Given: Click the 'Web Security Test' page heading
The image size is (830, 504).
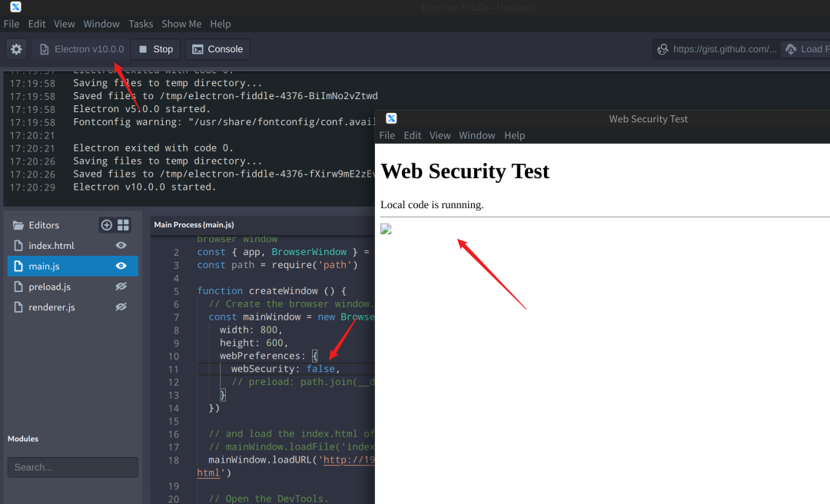Looking at the screenshot, I should (x=465, y=171).
